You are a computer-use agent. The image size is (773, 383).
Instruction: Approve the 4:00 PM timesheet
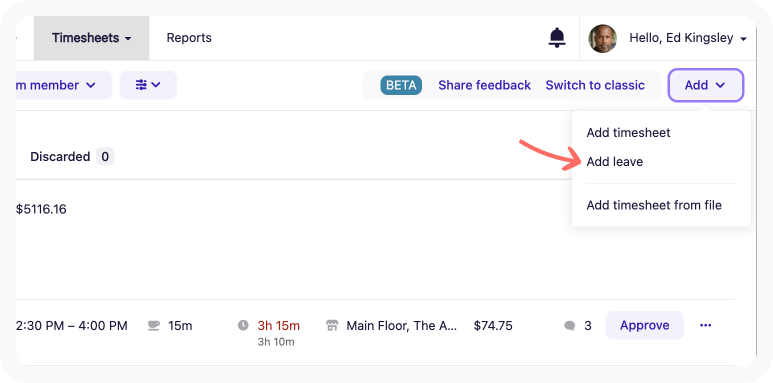[x=644, y=325]
